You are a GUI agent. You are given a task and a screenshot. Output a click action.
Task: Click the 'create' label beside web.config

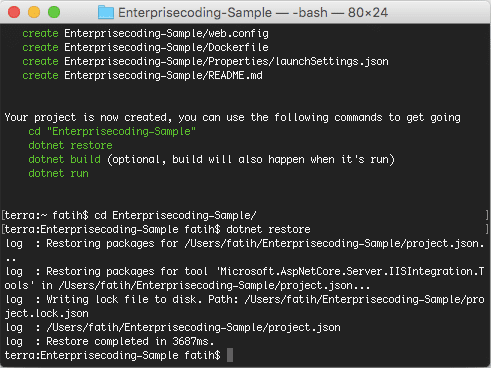click(x=40, y=33)
